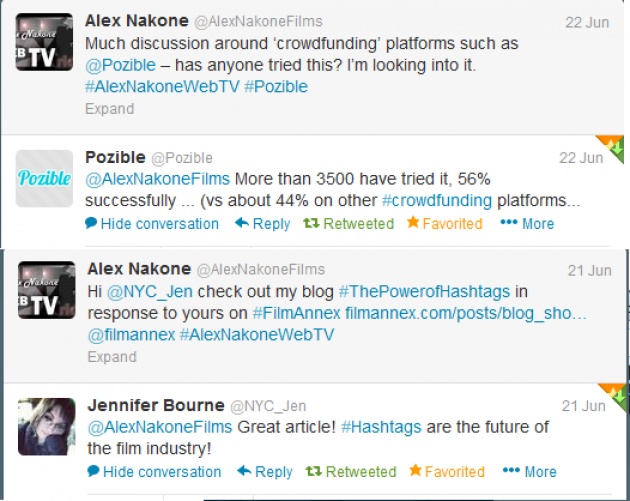
Task: Open the #crowdfunding hashtag in Pozible's reply
Action: pos(437,200)
